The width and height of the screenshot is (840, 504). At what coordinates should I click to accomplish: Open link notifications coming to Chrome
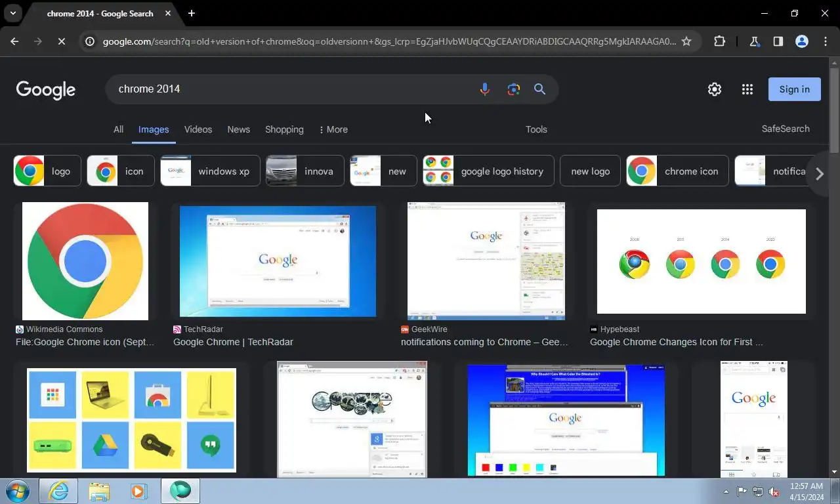(484, 342)
